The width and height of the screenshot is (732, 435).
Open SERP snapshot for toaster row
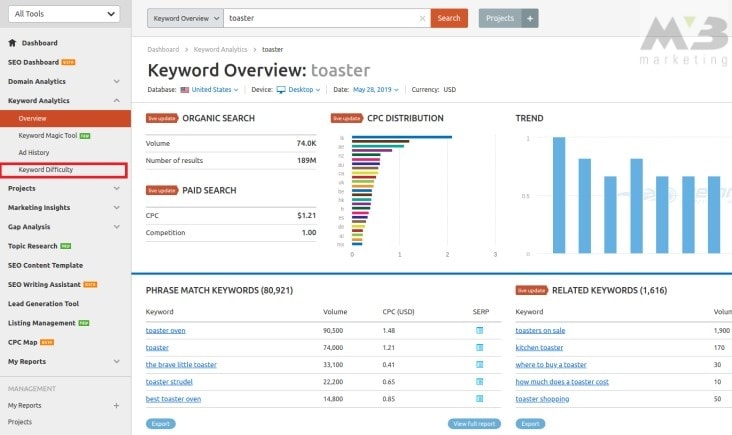(479, 347)
